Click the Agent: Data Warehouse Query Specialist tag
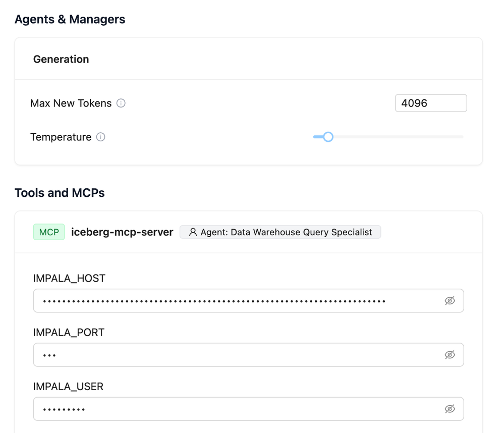Viewport: 504px width, 433px height. (x=281, y=232)
